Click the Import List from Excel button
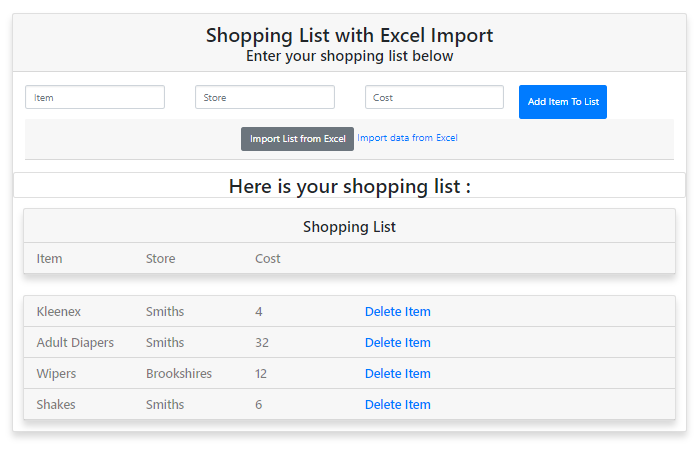Screen dimensions: 700x450 point(297,139)
